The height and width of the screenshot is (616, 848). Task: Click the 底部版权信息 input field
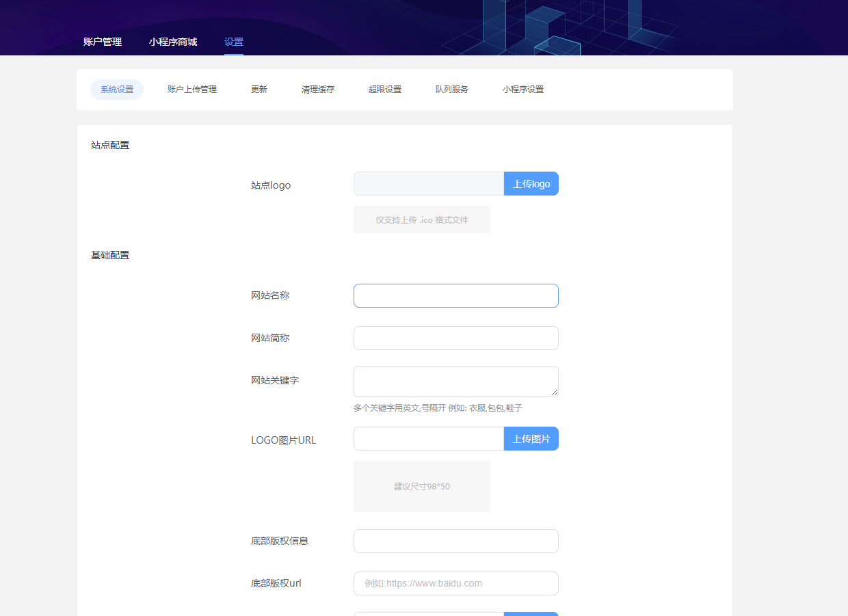point(456,541)
